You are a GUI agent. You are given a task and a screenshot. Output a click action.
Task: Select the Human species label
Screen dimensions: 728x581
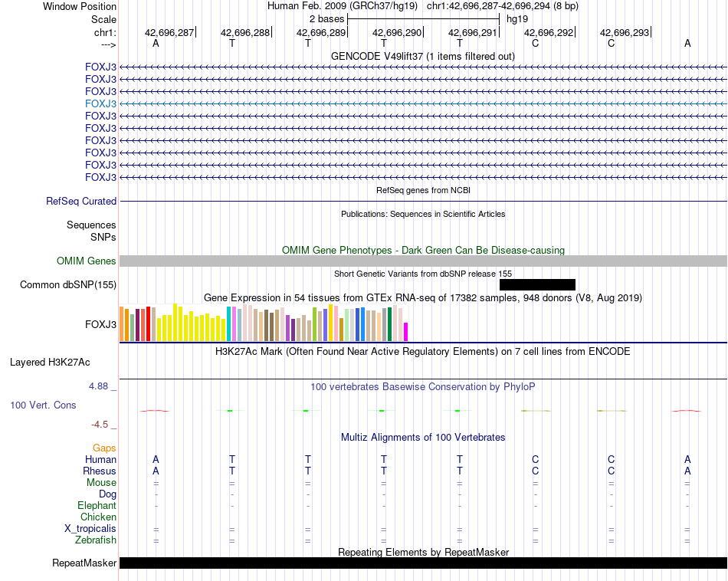click(x=100, y=459)
